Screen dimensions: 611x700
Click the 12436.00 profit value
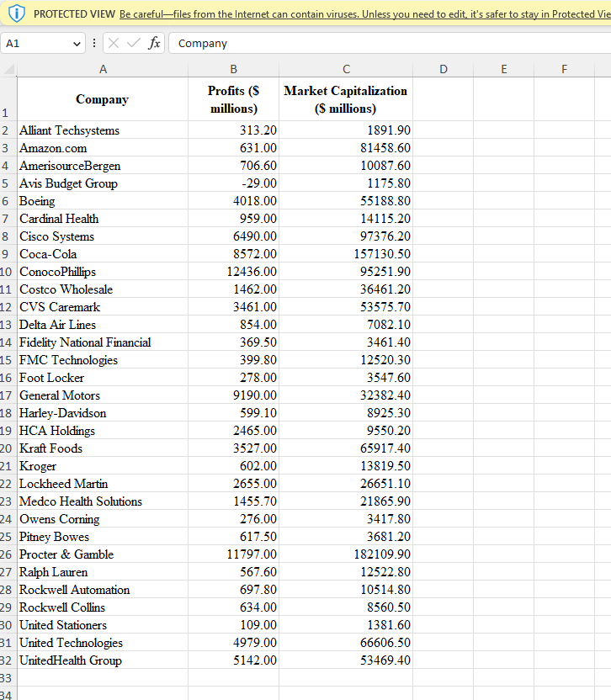(234, 272)
